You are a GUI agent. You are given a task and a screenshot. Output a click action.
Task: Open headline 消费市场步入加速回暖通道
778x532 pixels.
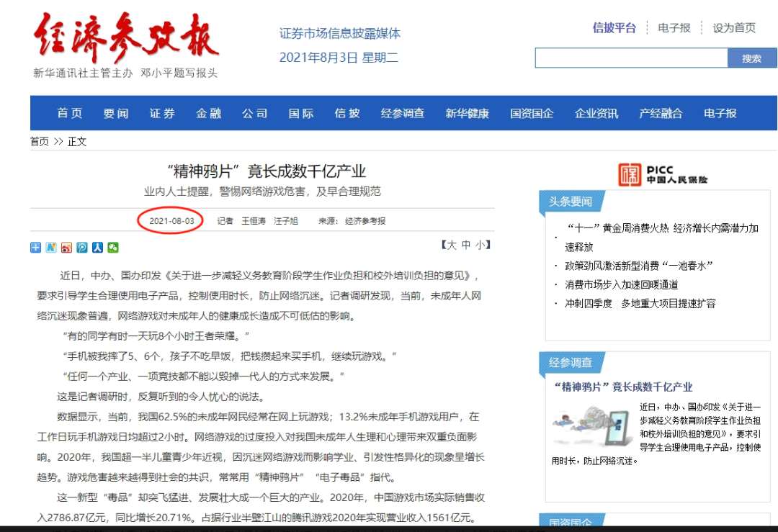[x=621, y=284]
